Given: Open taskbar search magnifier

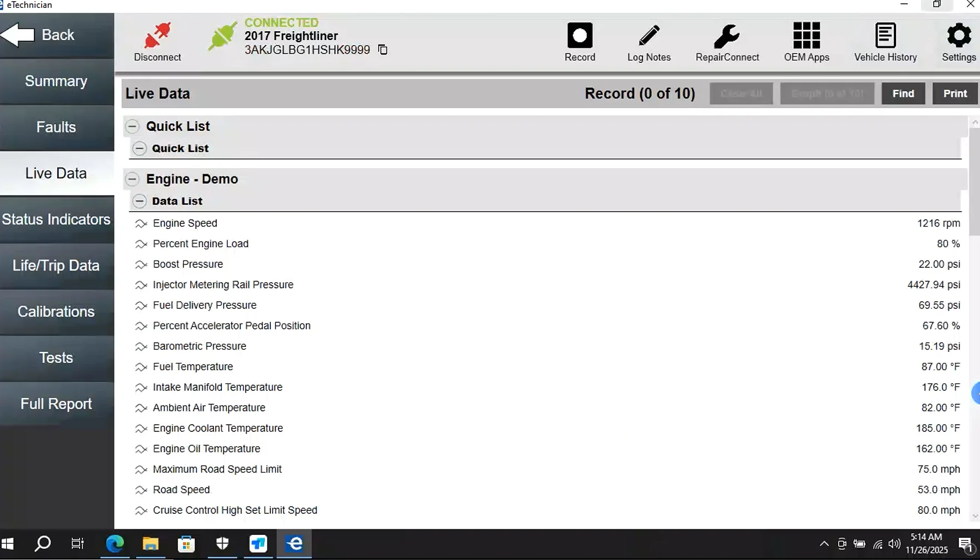Looking at the screenshot, I should point(42,544).
